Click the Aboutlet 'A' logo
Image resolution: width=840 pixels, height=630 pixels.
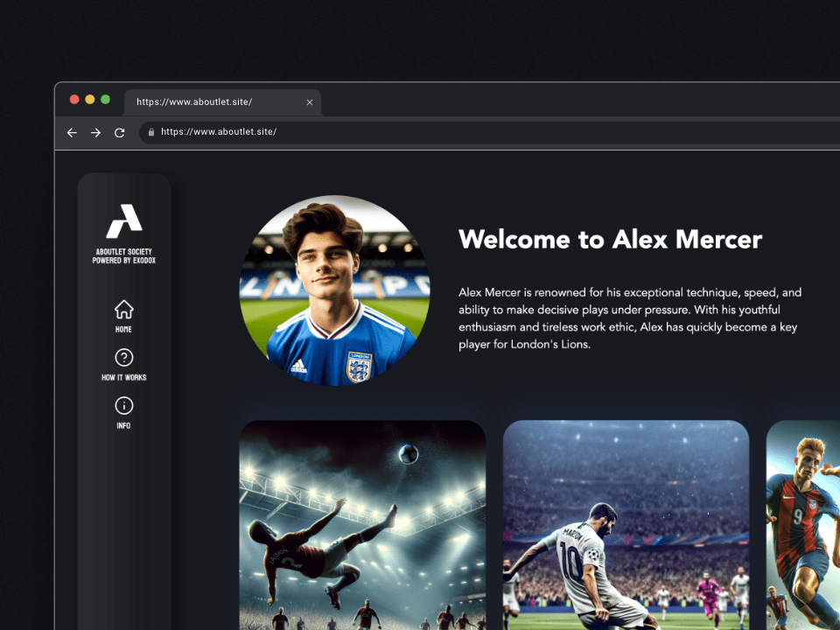coord(123,221)
